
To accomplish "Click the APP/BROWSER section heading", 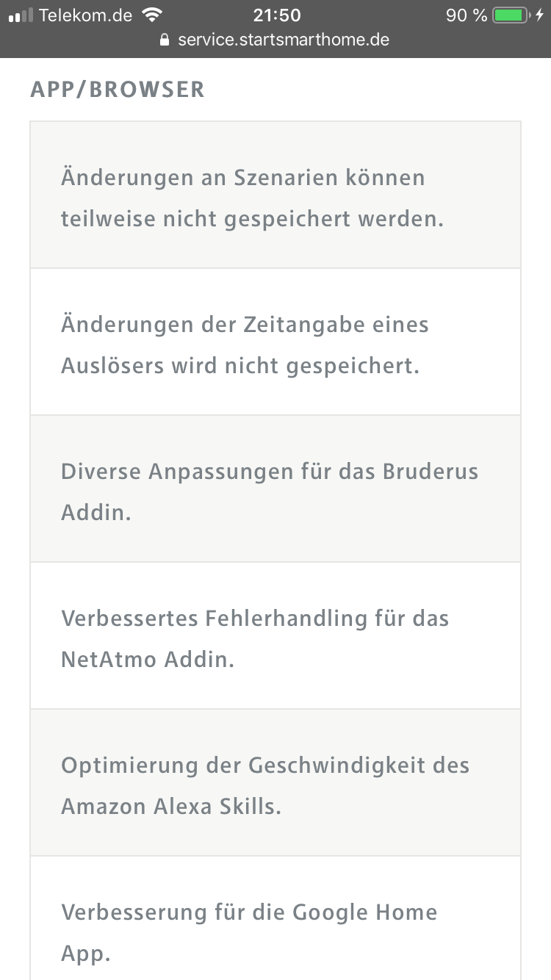I will point(118,90).
